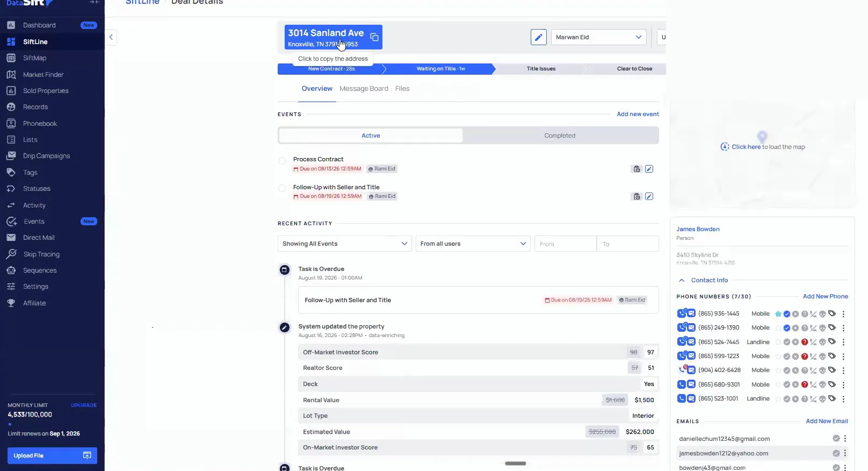868x471 pixels.
Task: Open the Showing All Events dropdown
Action: click(344, 244)
